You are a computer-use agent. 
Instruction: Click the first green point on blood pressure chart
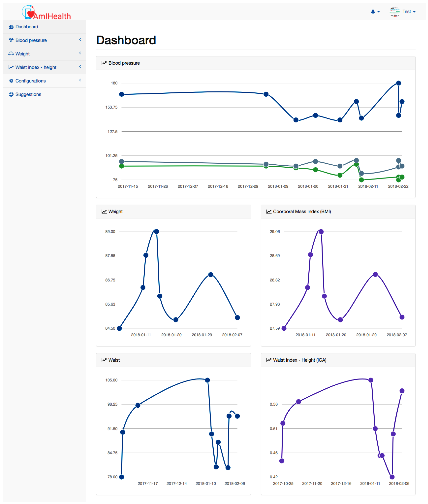(122, 166)
